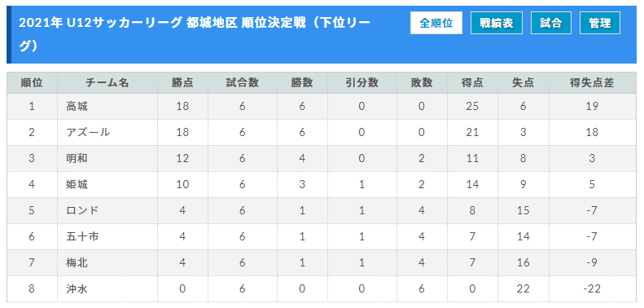Click the 勝点 column header

(x=182, y=83)
